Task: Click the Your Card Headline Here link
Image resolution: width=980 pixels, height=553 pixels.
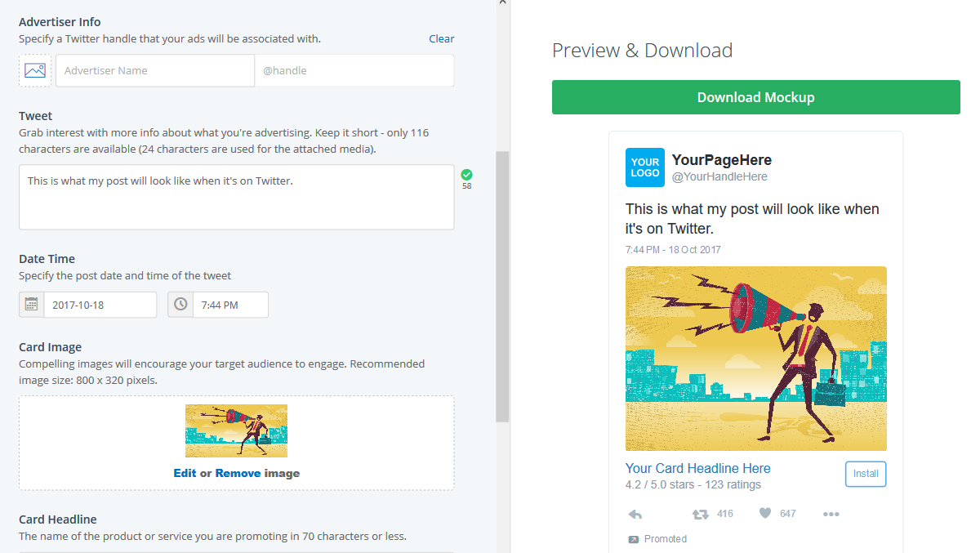Action: click(698, 468)
